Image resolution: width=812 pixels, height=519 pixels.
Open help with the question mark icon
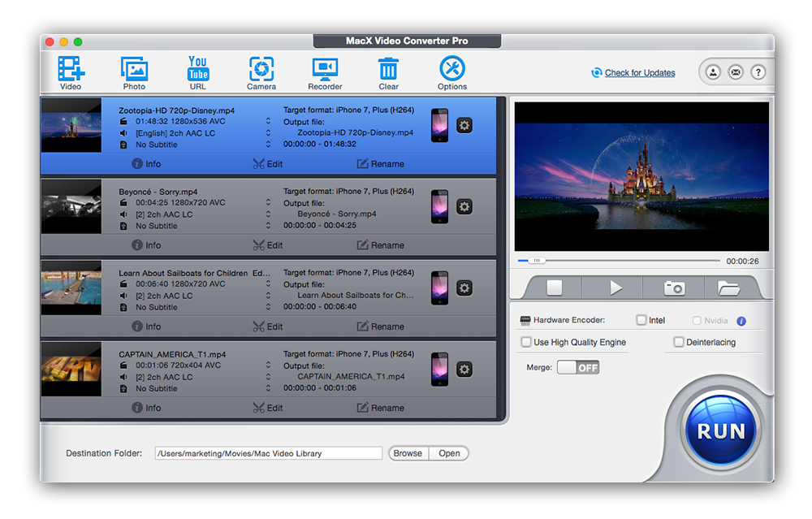coord(758,72)
